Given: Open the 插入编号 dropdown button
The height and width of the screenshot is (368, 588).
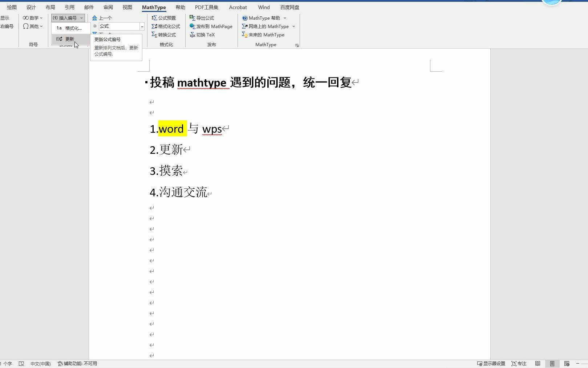Looking at the screenshot, I should [68, 18].
